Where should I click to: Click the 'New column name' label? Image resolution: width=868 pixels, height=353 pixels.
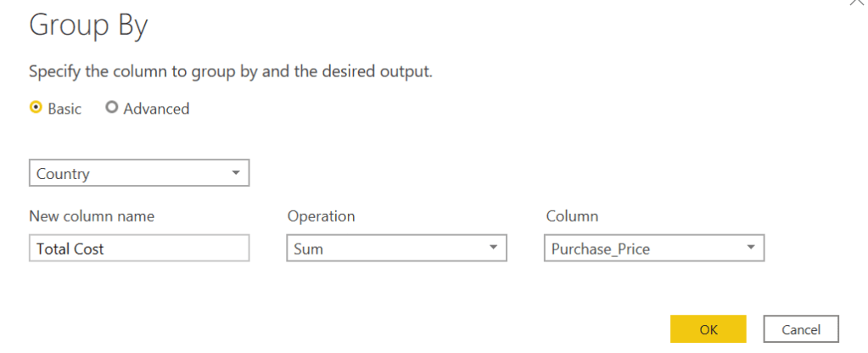(x=92, y=216)
